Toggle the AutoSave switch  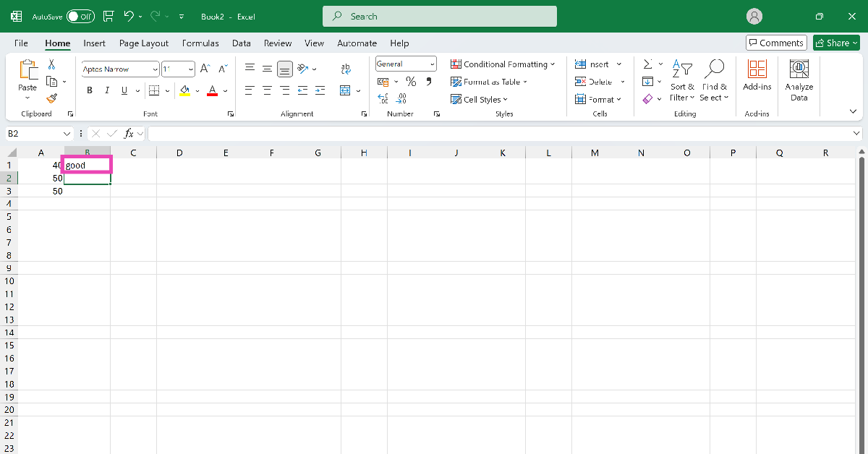(x=81, y=16)
